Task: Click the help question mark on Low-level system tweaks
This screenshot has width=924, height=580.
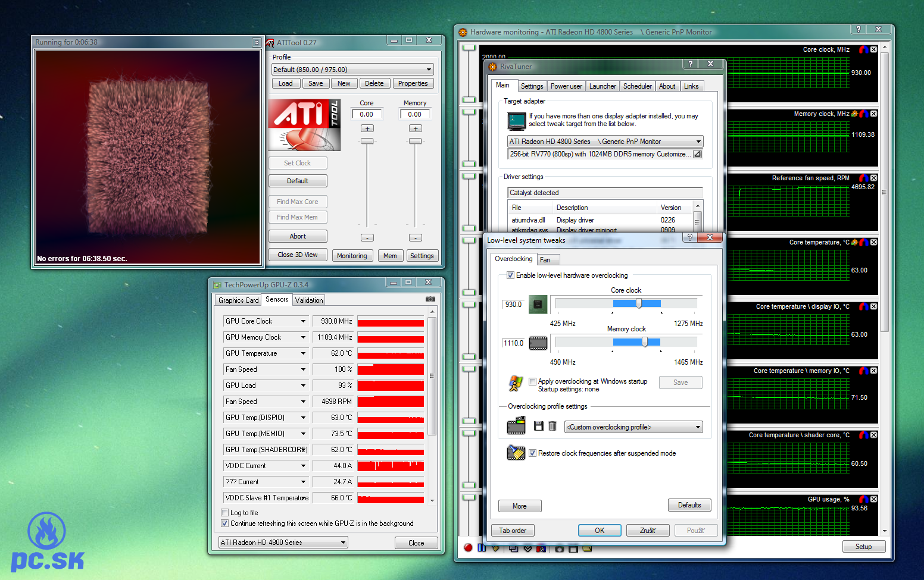Action: (689, 237)
